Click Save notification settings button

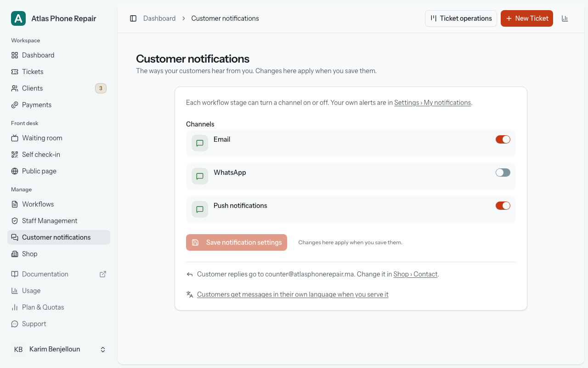click(x=237, y=242)
